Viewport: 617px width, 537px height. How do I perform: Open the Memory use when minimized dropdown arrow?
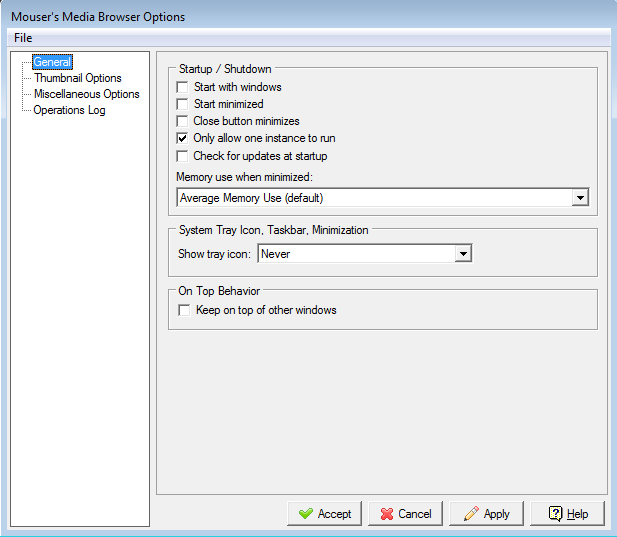tap(580, 198)
